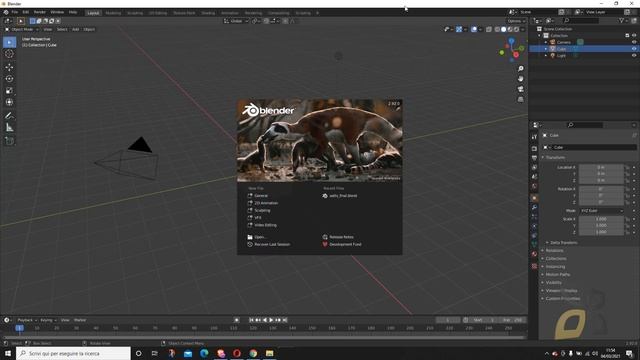Expand the Instancing panel
This screenshot has height=360, width=640.
(x=555, y=267)
